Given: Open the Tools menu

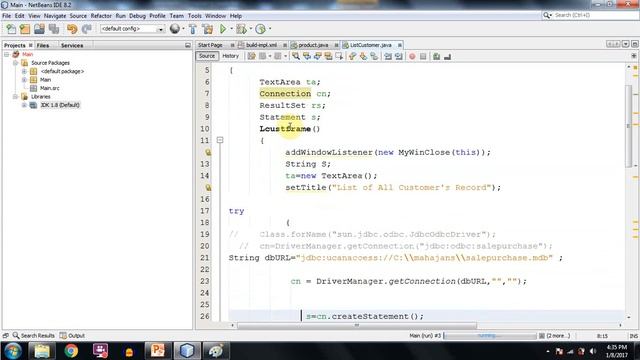Looking at the screenshot, I should tap(195, 16).
